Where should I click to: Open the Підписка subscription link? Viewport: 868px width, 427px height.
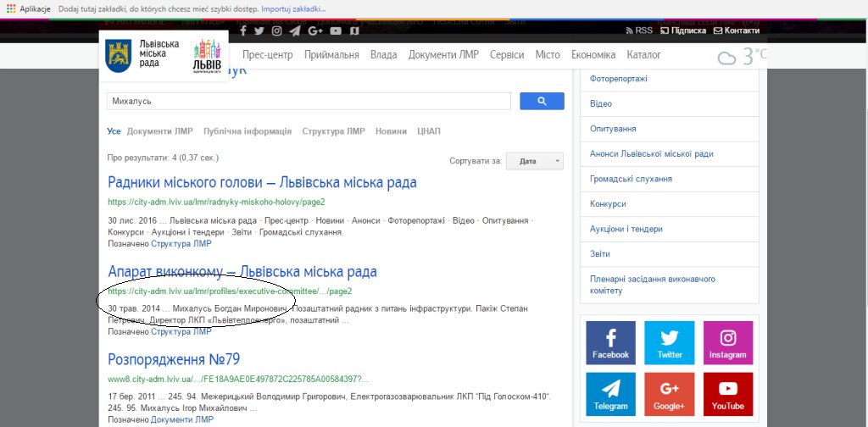(683, 31)
